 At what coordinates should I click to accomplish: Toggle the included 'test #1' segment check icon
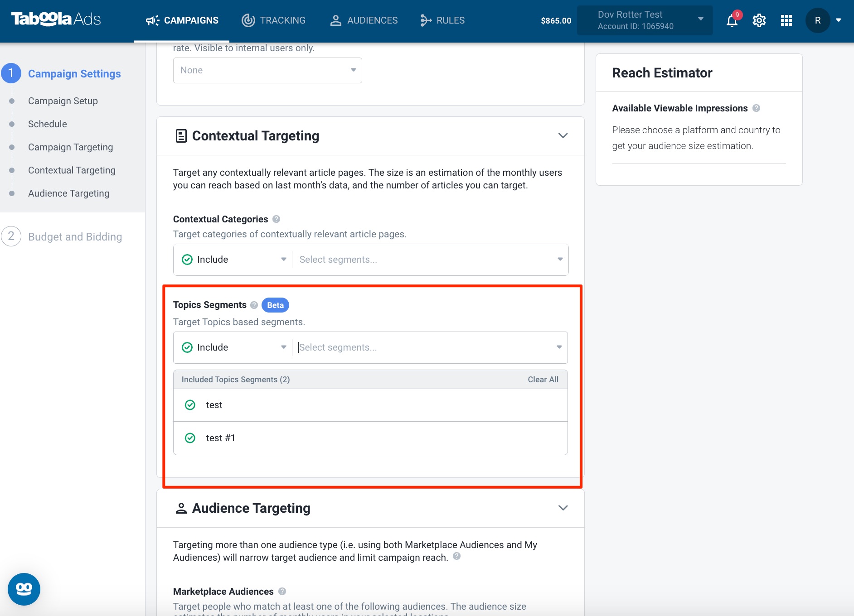[x=190, y=438]
